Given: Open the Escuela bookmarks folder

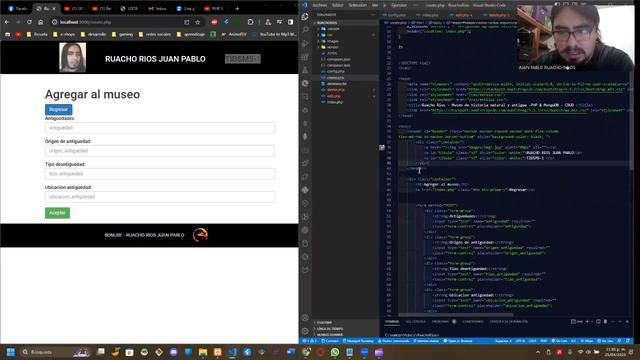Looking at the screenshot, I should (37, 34).
